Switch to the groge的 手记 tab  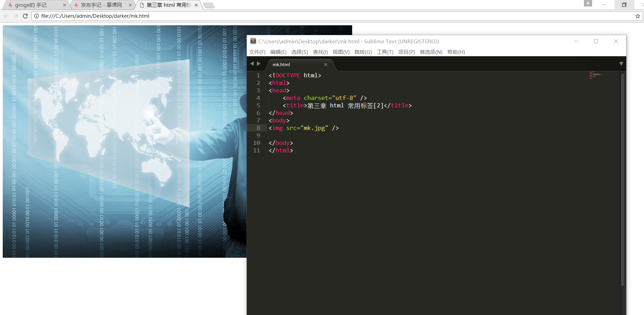(35, 5)
